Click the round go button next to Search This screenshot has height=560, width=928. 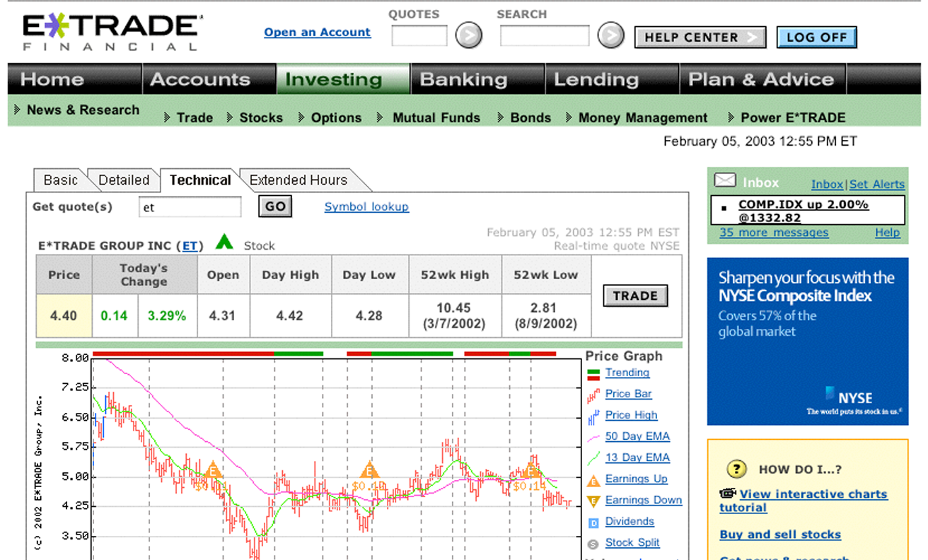tap(611, 35)
